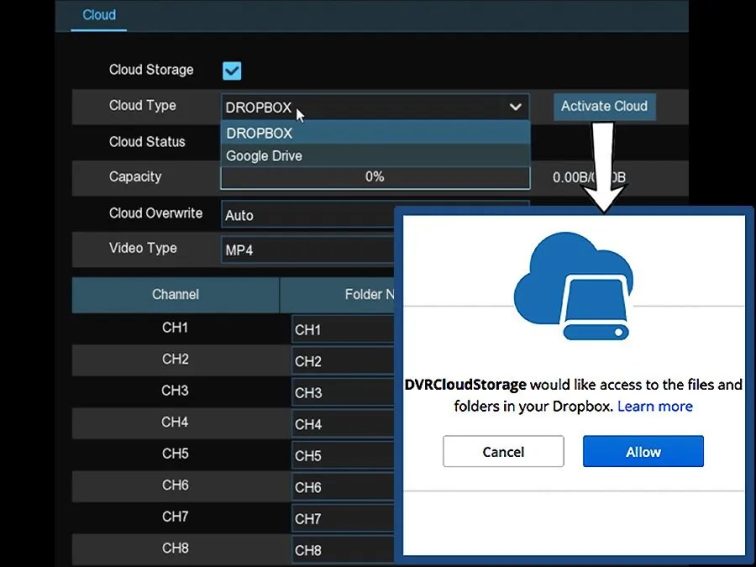This screenshot has height=567, width=756.
Task: Click the Cloud Status label
Action: click(x=147, y=142)
